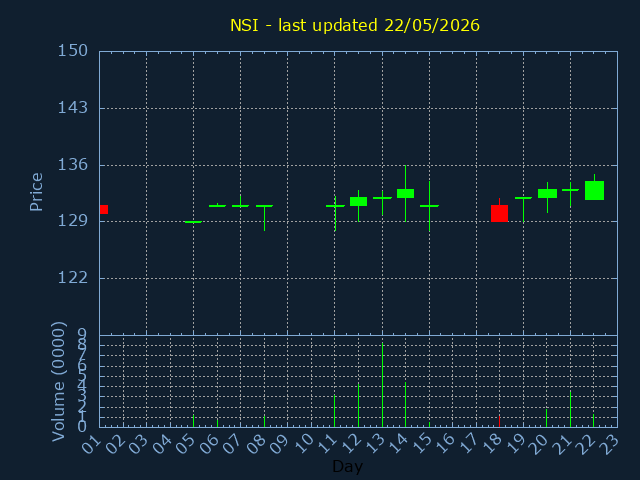Click the 16 day axis tick label
Screen dimensions: 640x480
click(x=445, y=443)
